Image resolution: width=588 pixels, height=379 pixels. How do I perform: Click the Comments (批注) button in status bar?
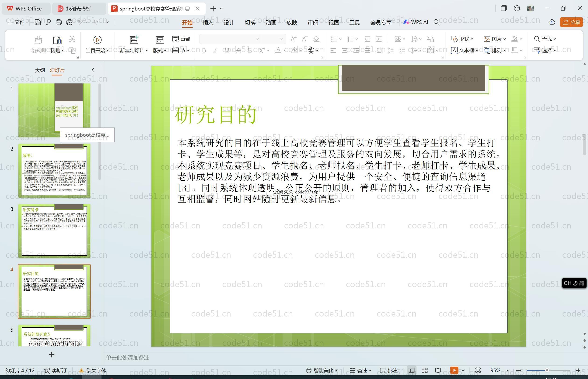pyautogui.click(x=389, y=370)
